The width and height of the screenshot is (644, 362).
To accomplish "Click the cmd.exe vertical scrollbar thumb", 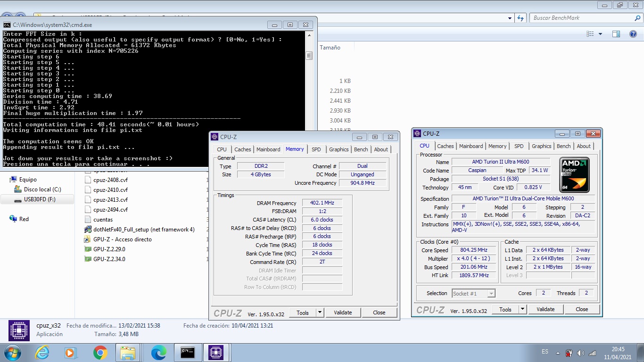I will point(309,56).
